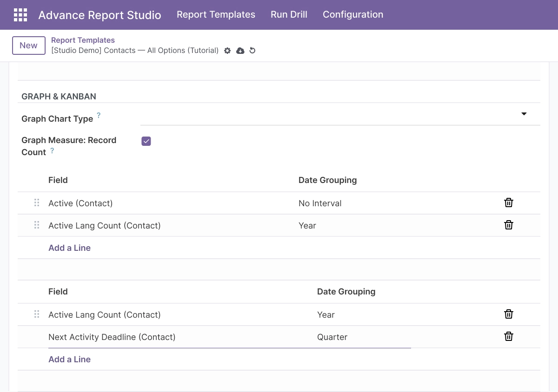This screenshot has width=558, height=392.
Task: Change Year grouping in first table
Action: (307, 226)
